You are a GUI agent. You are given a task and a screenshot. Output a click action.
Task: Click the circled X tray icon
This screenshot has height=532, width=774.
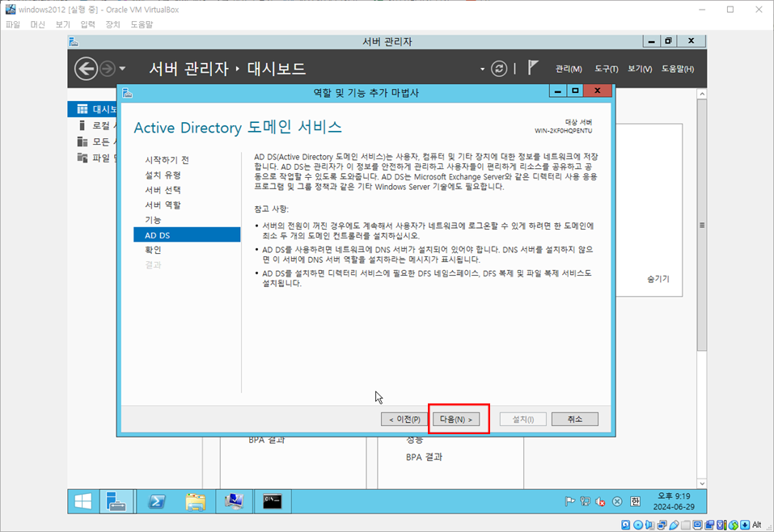pyautogui.click(x=617, y=501)
